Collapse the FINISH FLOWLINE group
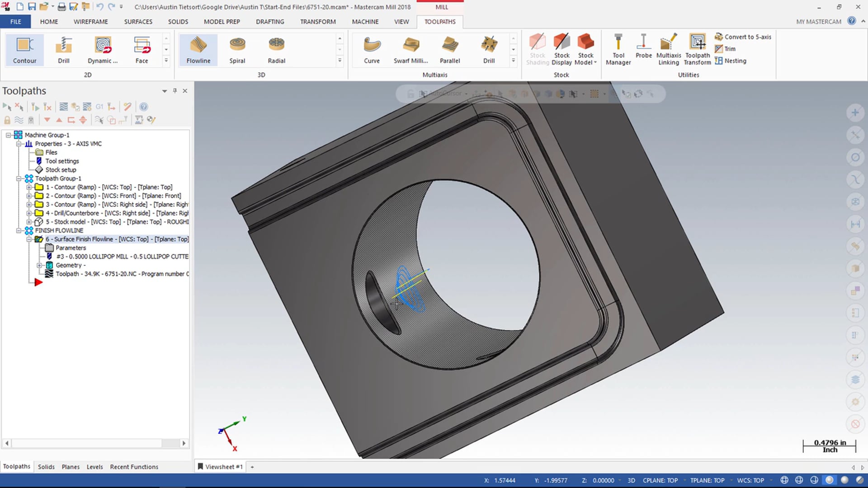The height and width of the screenshot is (488, 868). point(19,230)
